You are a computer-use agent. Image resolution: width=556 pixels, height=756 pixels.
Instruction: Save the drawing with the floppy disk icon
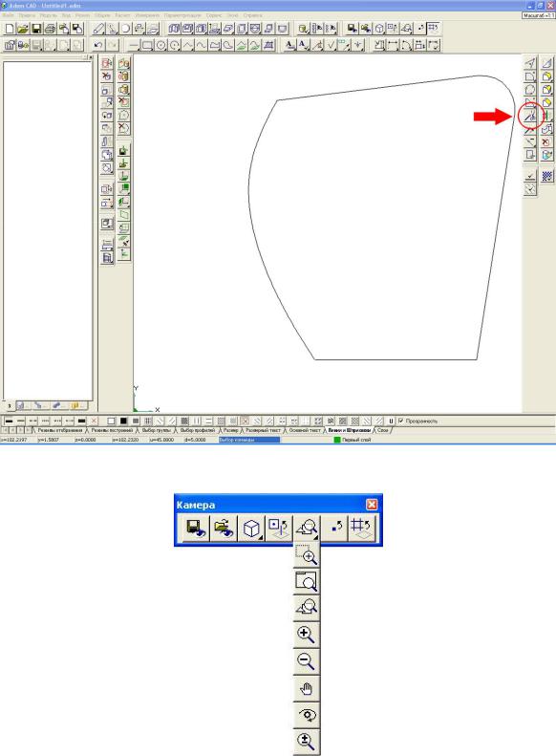pyautogui.click(x=36, y=29)
